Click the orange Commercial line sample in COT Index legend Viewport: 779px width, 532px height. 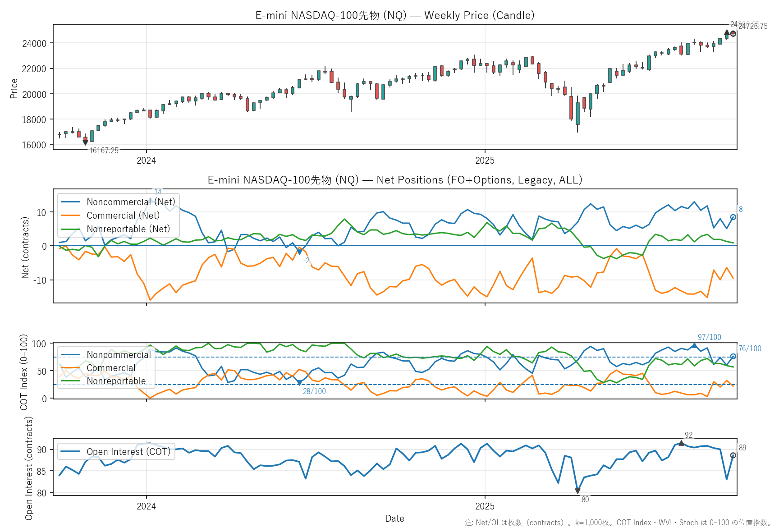pyautogui.click(x=70, y=368)
